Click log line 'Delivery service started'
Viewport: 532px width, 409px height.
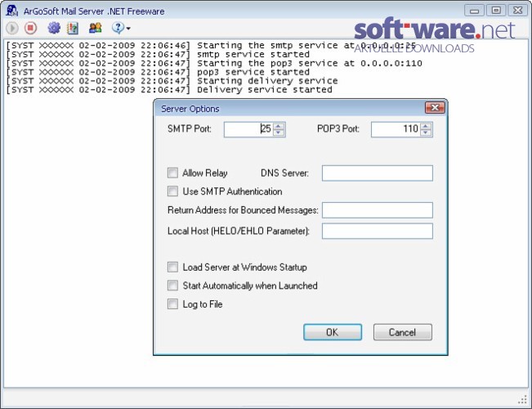click(169, 90)
